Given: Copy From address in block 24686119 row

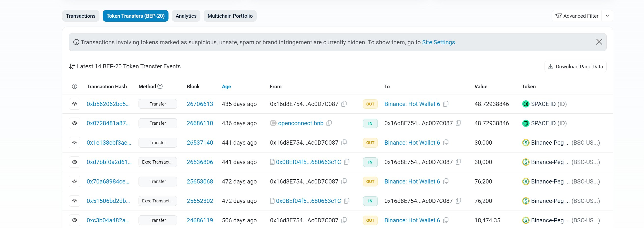Looking at the screenshot, I should (344, 220).
